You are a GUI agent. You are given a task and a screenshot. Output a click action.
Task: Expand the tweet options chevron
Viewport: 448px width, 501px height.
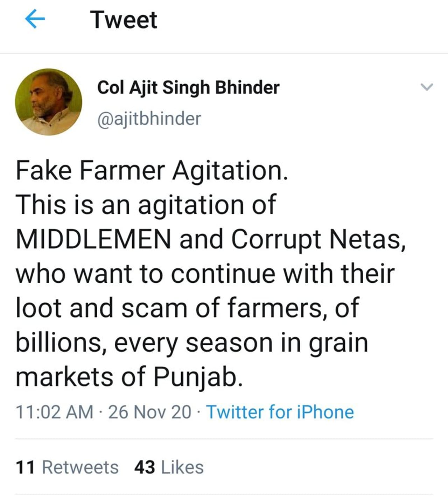426,87
